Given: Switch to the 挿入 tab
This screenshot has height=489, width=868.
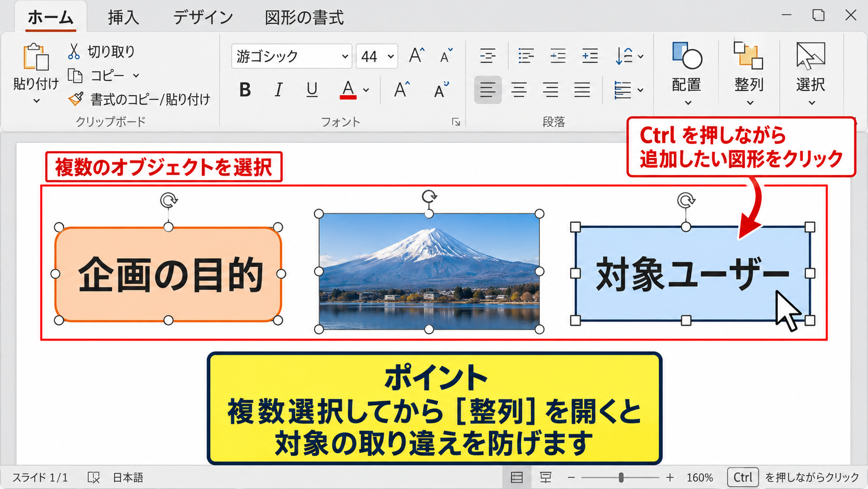Looking at the screenshot, I should click(124, 17).
